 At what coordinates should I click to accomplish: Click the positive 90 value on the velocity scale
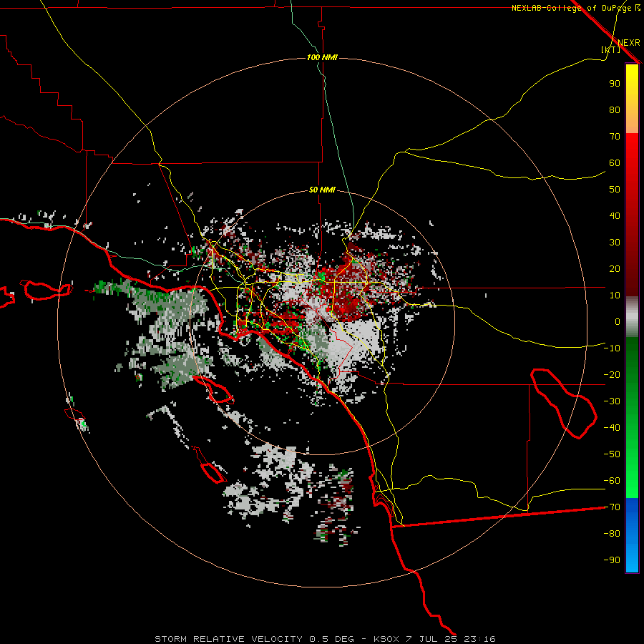click(615, 84)
